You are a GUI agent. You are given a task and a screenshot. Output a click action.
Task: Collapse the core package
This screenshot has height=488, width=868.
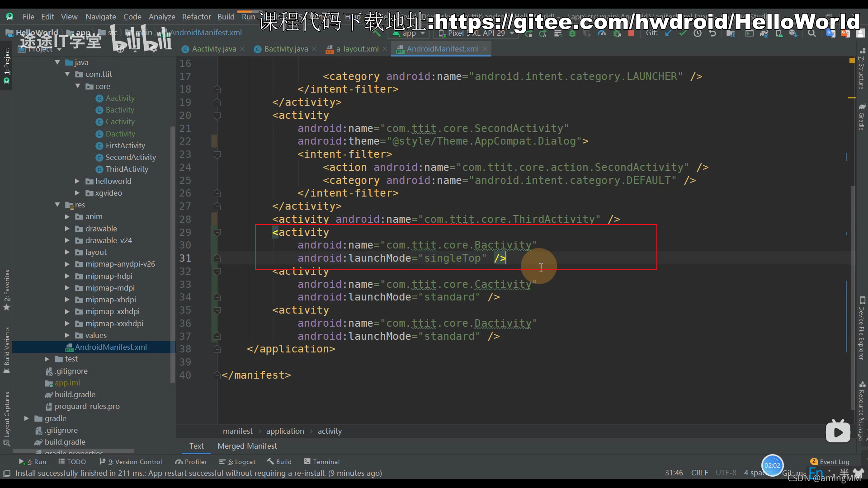(x=78, y=86)
